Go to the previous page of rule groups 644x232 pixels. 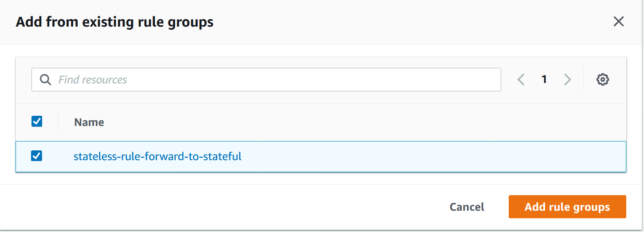(x=521, y=80)
